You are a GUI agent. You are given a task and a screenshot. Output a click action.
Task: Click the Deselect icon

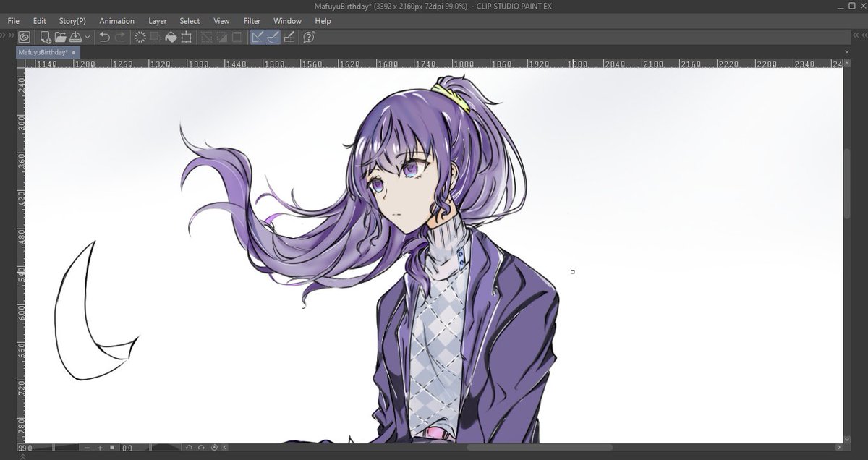click(x=206, y=37)
